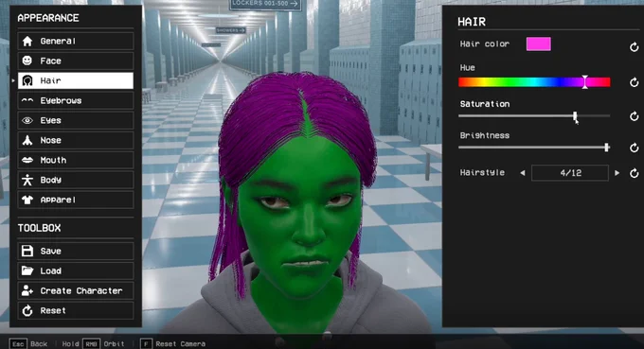
Task: Click the Eyebrows icon
Action: click(x=27, y=100)
